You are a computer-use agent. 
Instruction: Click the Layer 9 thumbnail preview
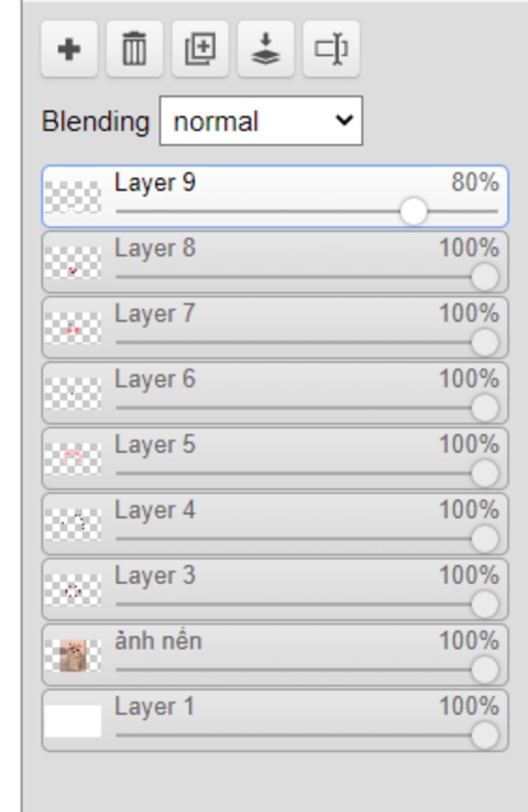(73, 197)
